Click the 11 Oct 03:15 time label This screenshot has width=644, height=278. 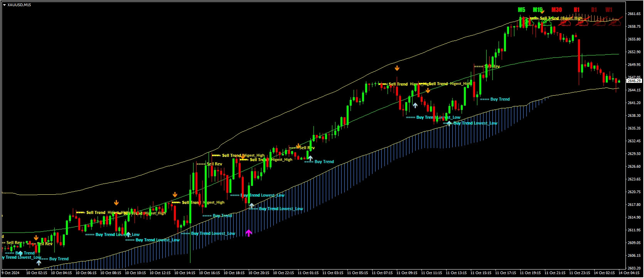(x=333, y=273)
